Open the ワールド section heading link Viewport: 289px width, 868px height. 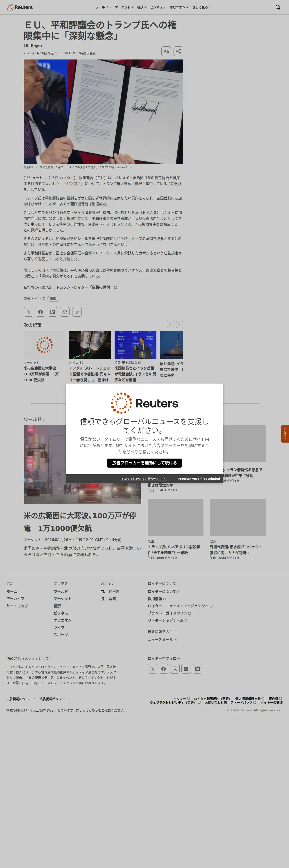34,420
